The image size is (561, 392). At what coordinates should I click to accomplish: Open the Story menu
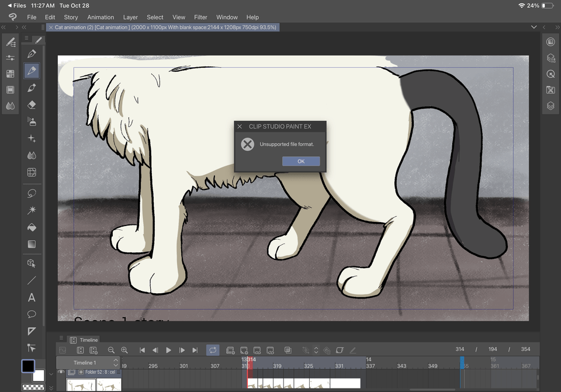(x=71, y=17)
